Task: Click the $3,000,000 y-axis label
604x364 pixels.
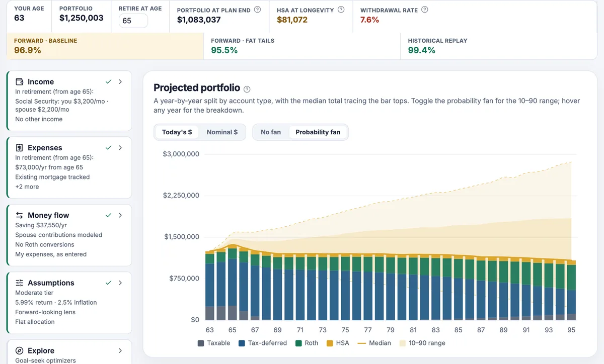Action: pyautogui.click(x=181, y=154)
